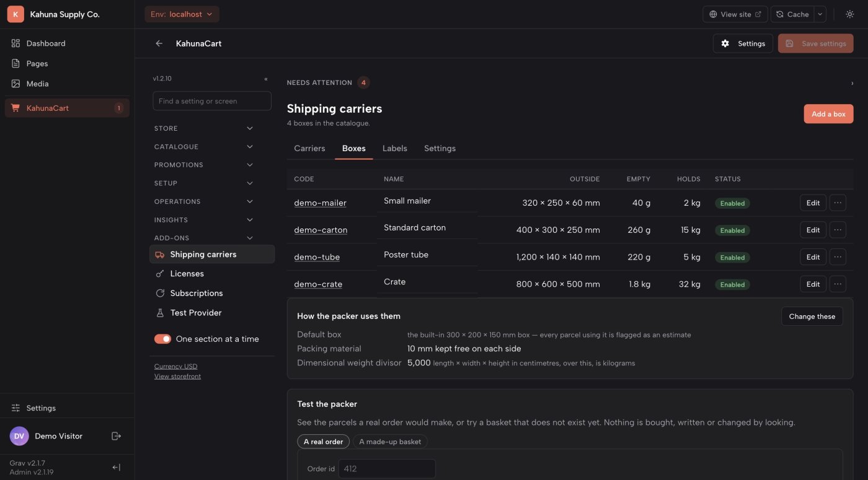The image size is (868, 480).
Task: Expand the CATALOGUE section
Action: tap(204, 147)
